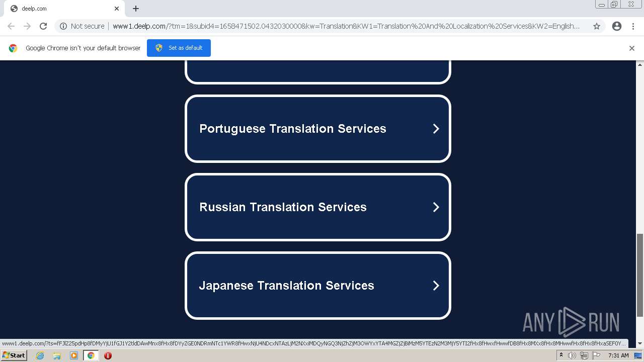Open Windows Media Player taskbar icon
This screenshot has height=362, width=644.
(74, 355)
